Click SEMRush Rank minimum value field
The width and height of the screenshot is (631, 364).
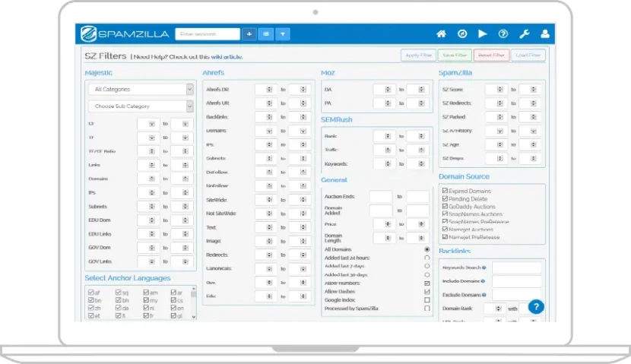384,136
